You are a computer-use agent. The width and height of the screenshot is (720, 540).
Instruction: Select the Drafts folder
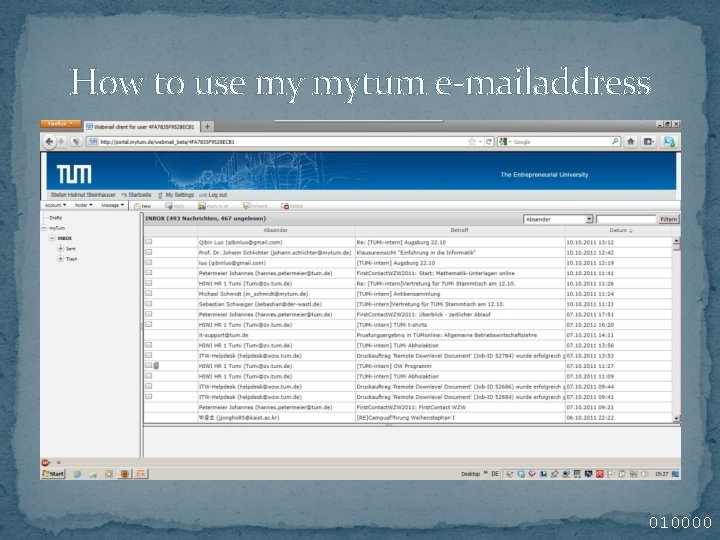coord(56,218)
